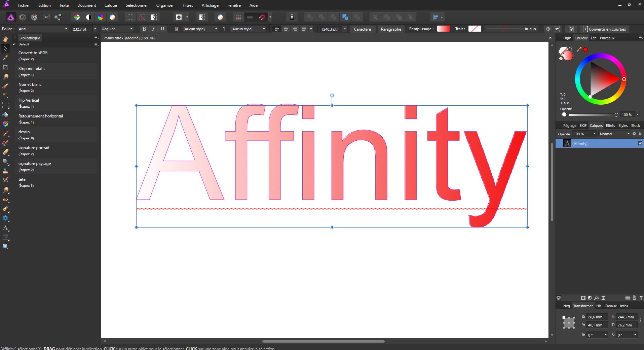The height and width of the screenshot is (350, 644).
Task: Apply Auto Colours wheel icon
Action: click(x=101, y=17)
